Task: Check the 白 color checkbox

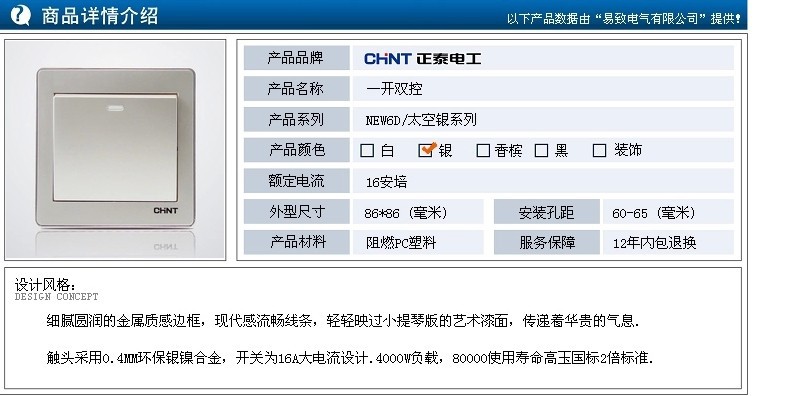Action: (x=367, y=150)
